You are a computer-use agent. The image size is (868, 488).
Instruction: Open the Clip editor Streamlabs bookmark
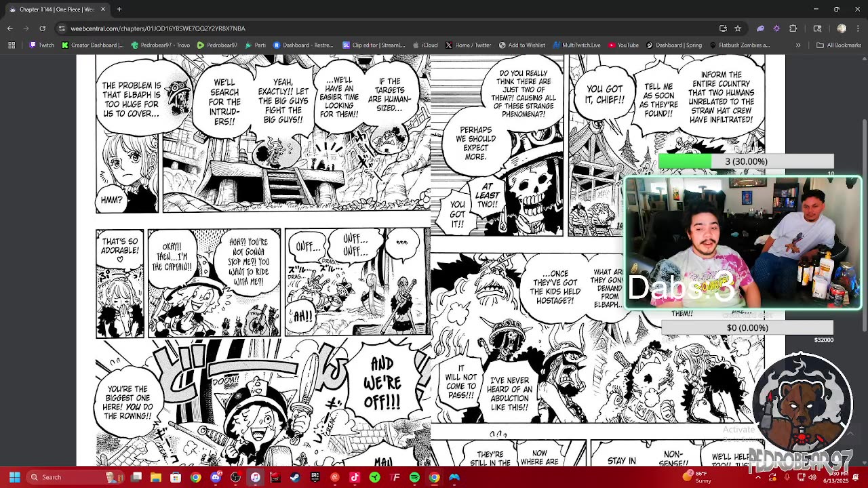(374, 45)
